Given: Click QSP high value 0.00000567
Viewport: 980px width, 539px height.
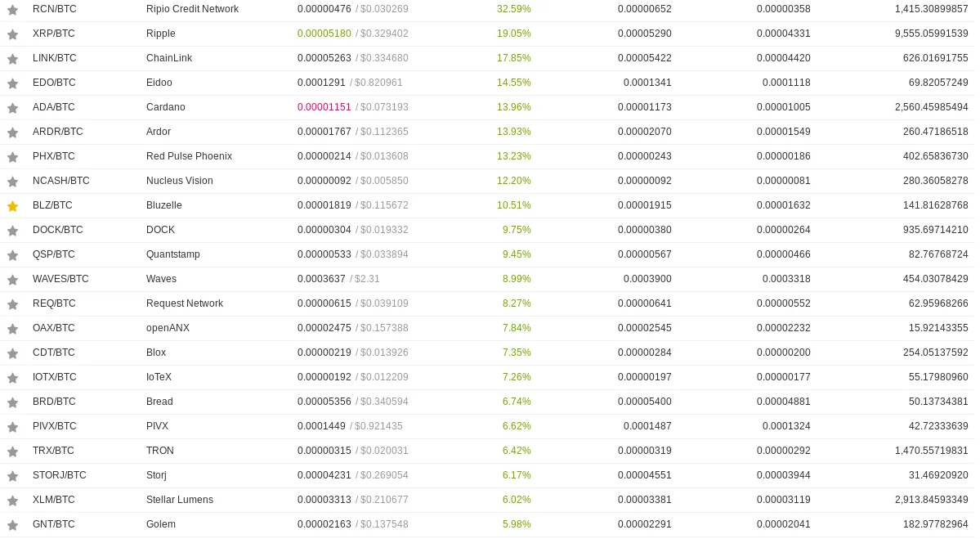Looking at the screenshot, I should [x=644, y=254].
